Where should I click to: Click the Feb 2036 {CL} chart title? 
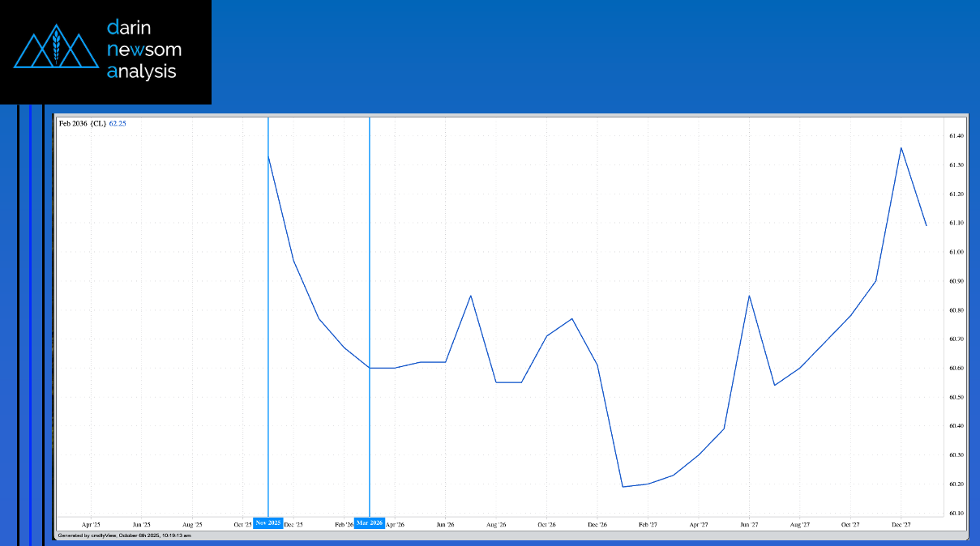click(82, 123)
